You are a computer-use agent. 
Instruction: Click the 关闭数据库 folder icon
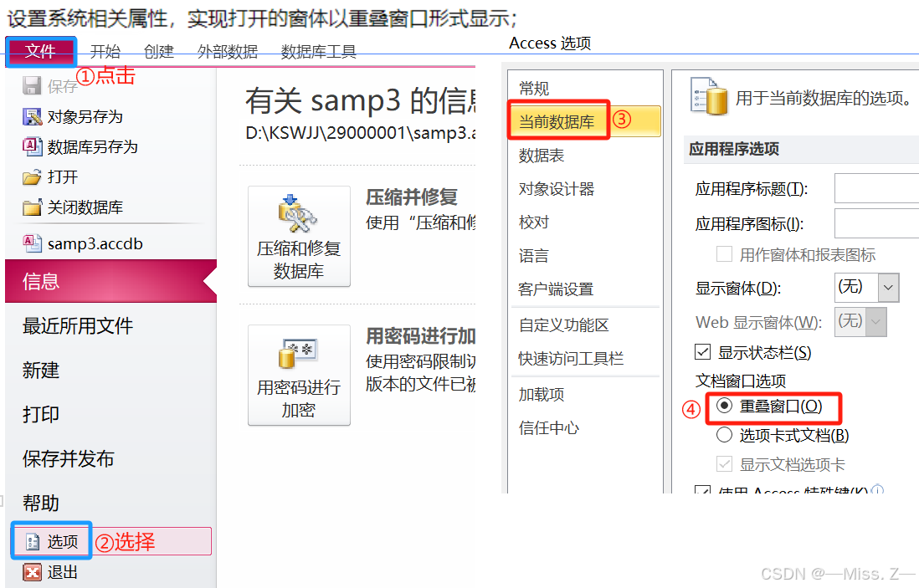(x=32, y=207)
